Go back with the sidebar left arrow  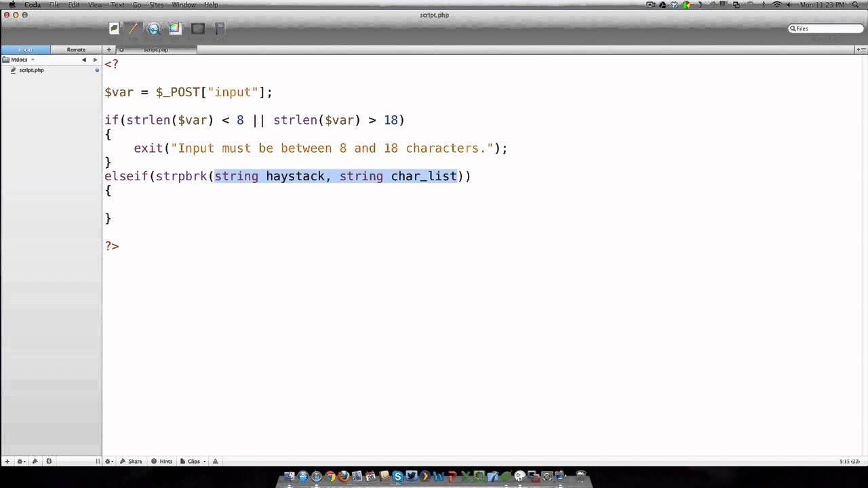click(x=84, y=60)
